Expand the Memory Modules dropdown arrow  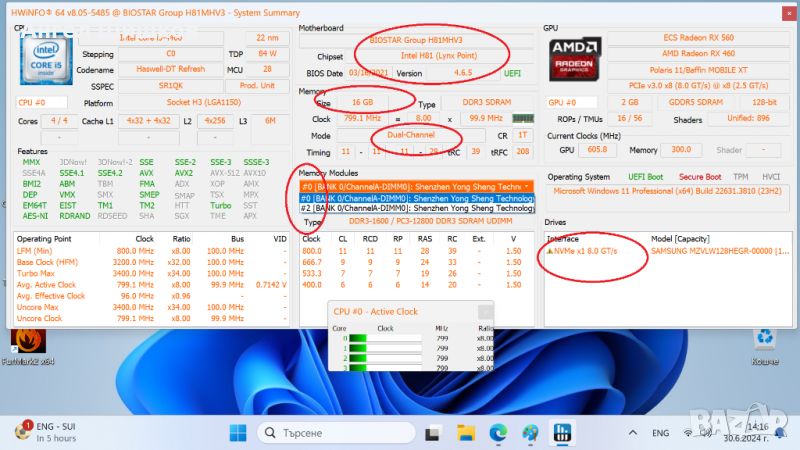pos(527,187)
